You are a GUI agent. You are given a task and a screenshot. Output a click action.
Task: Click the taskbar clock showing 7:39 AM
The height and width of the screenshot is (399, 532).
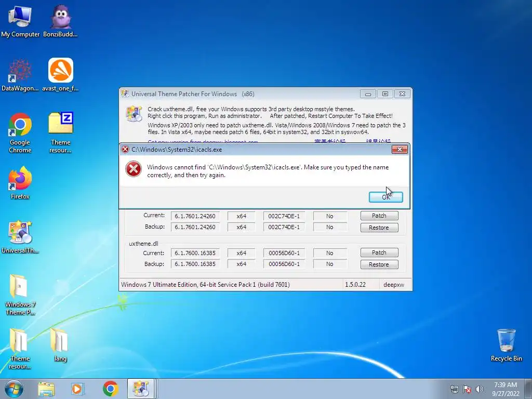click(x=506, y=389)
